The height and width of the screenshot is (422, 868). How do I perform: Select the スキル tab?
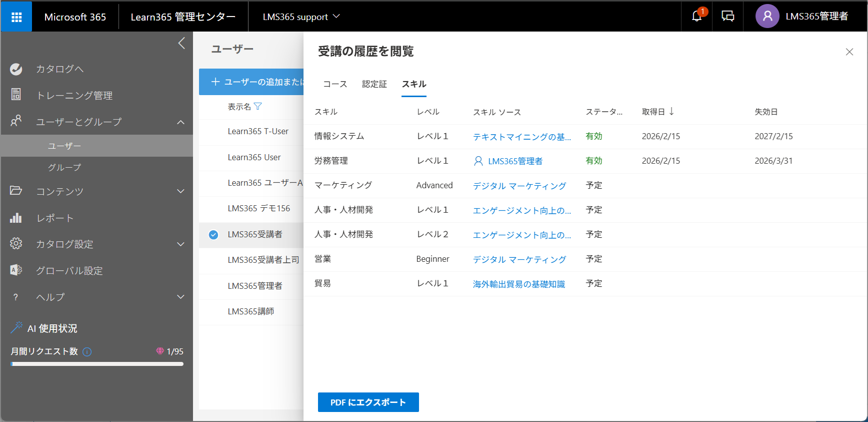click(x=414, y=84)
